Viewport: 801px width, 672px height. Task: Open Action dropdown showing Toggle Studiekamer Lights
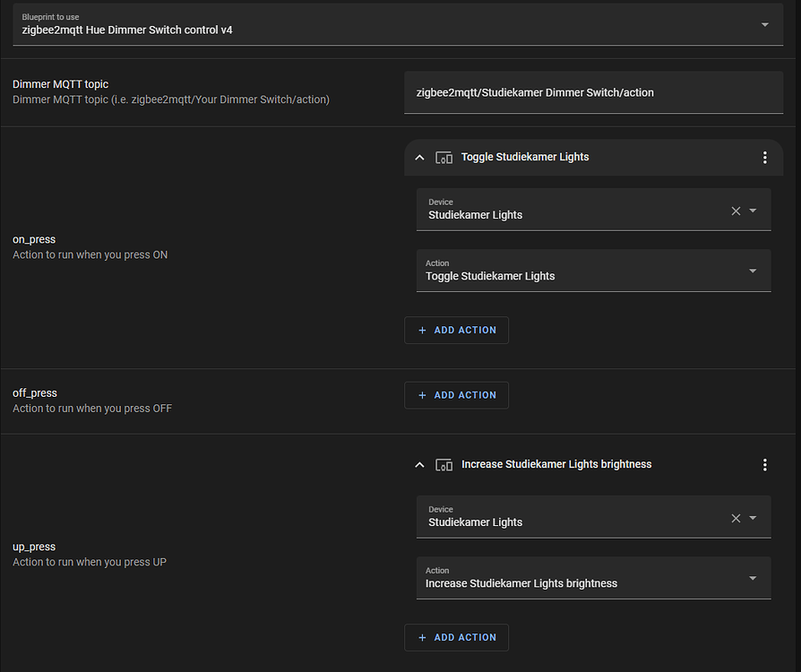click(x=753, y=271)
